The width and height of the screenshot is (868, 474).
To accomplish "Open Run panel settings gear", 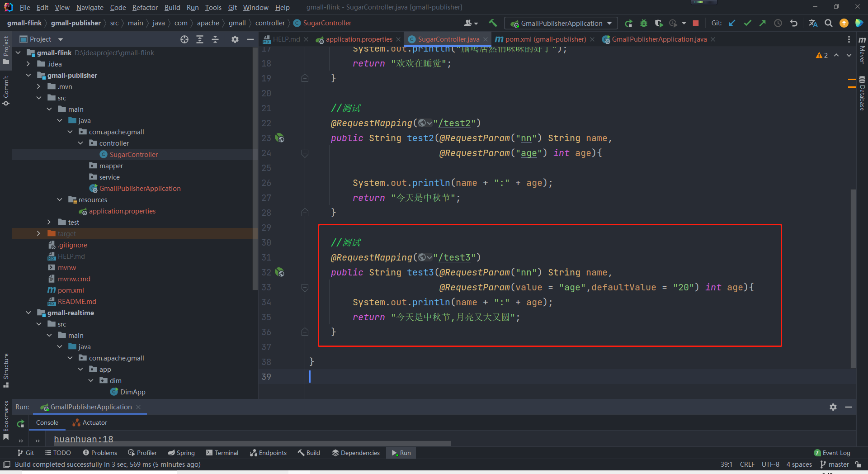I will (x=833, y=407).
